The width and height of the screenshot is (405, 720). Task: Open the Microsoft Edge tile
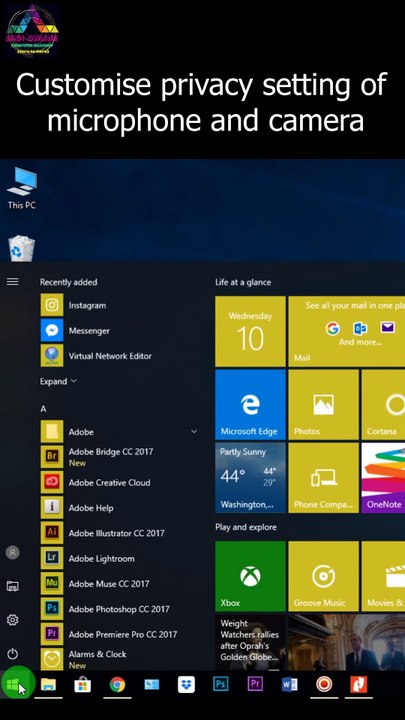(250, 405)
